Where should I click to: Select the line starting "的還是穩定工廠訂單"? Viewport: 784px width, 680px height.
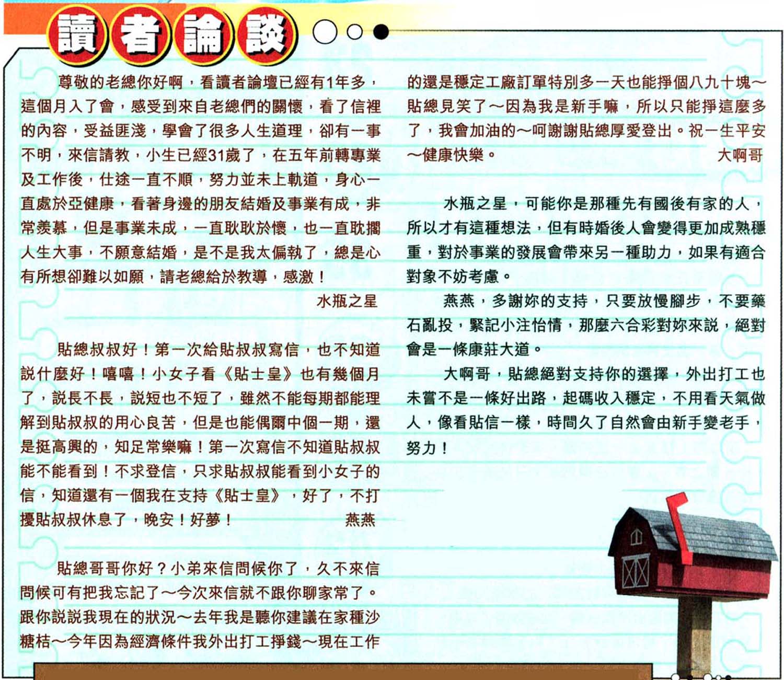coord(587,82)
